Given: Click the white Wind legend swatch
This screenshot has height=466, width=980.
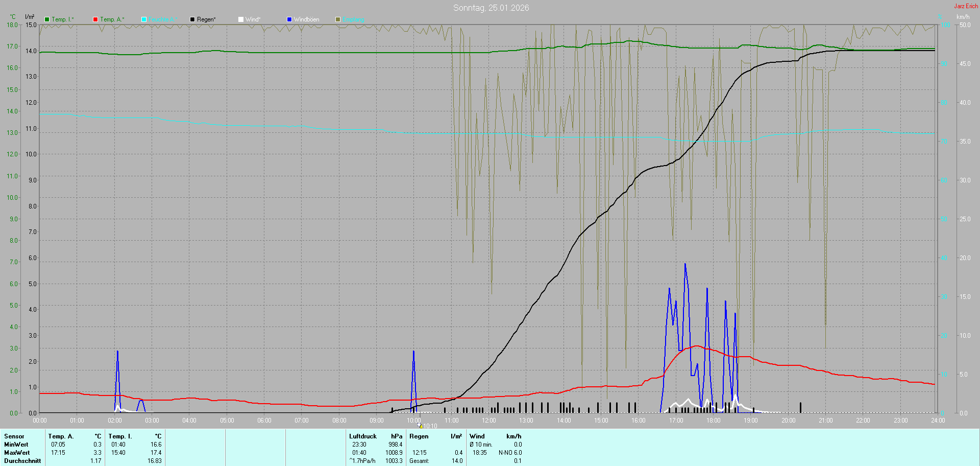Looking at the screenshot, I should [241, 19].
